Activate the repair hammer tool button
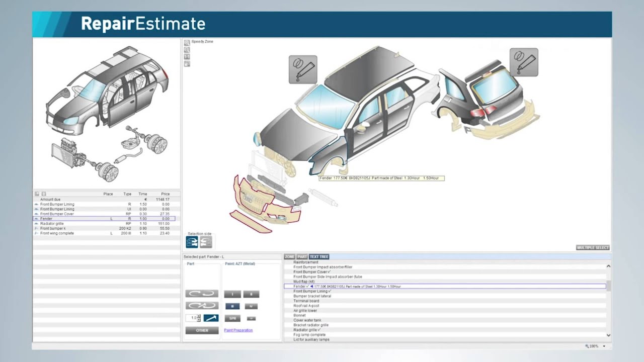 [211, 318]
